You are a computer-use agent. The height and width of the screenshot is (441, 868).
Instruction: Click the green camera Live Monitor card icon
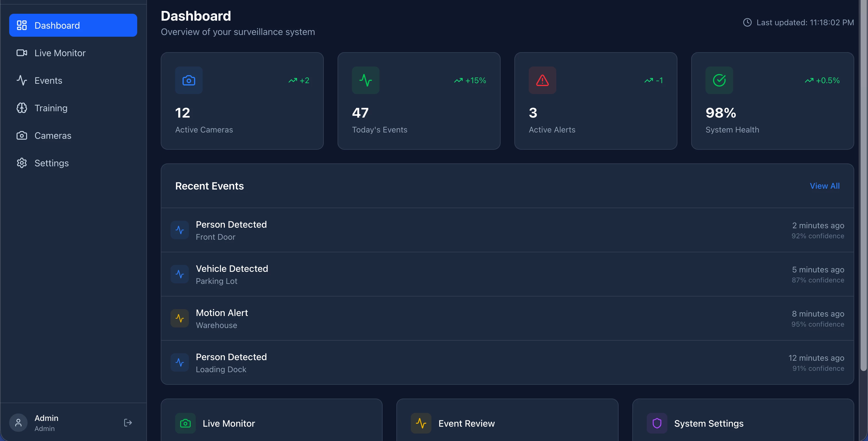click(185, 423)
